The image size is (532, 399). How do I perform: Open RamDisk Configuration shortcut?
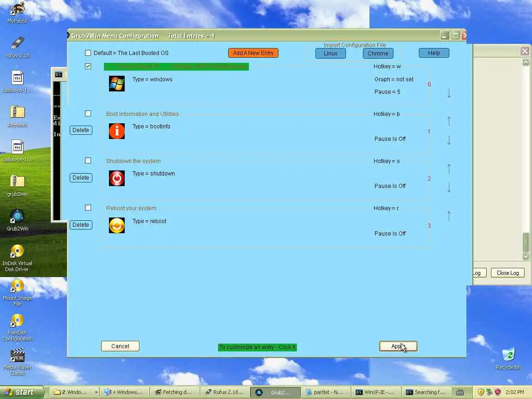coord(17,327)
